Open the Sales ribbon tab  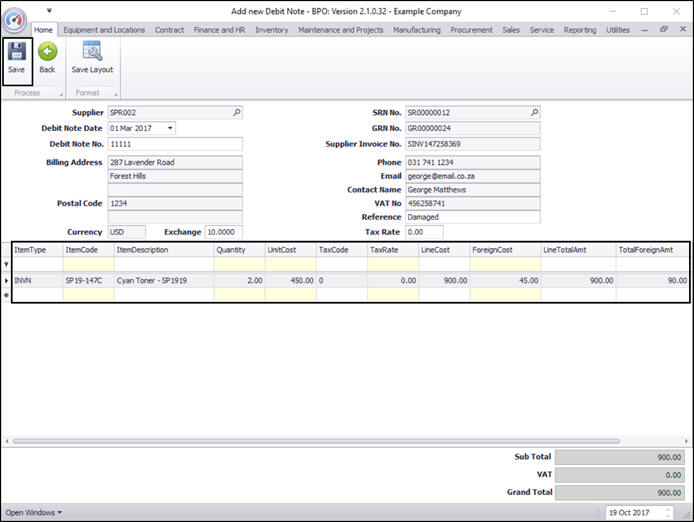point(511,30)
